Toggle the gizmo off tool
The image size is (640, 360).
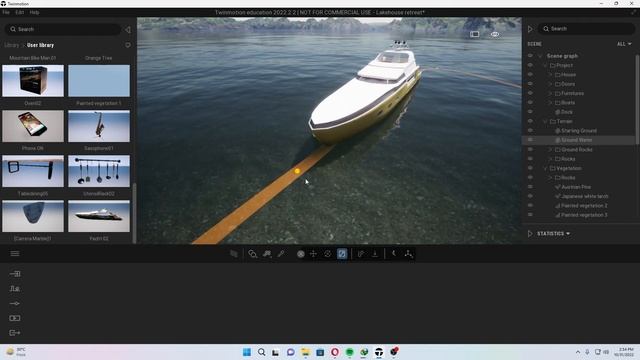pyautogui.click(x=301, y=254)
